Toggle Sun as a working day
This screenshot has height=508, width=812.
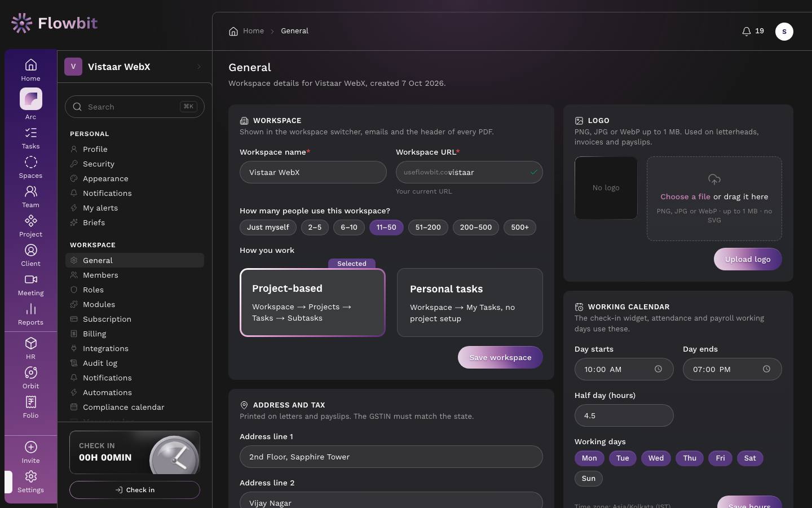pos(589,479)
